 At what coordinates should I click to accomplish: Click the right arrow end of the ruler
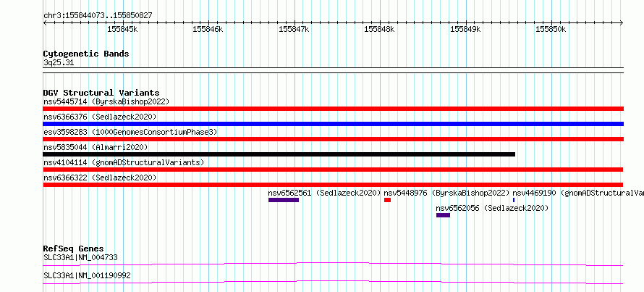tap(622, 22)
